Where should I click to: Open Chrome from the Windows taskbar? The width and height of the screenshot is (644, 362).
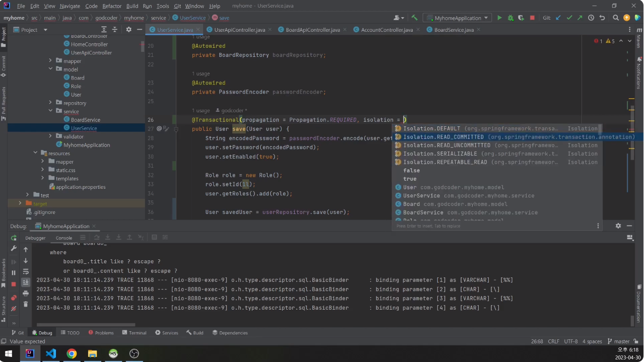pyautogui.click(x=72, y=353)
